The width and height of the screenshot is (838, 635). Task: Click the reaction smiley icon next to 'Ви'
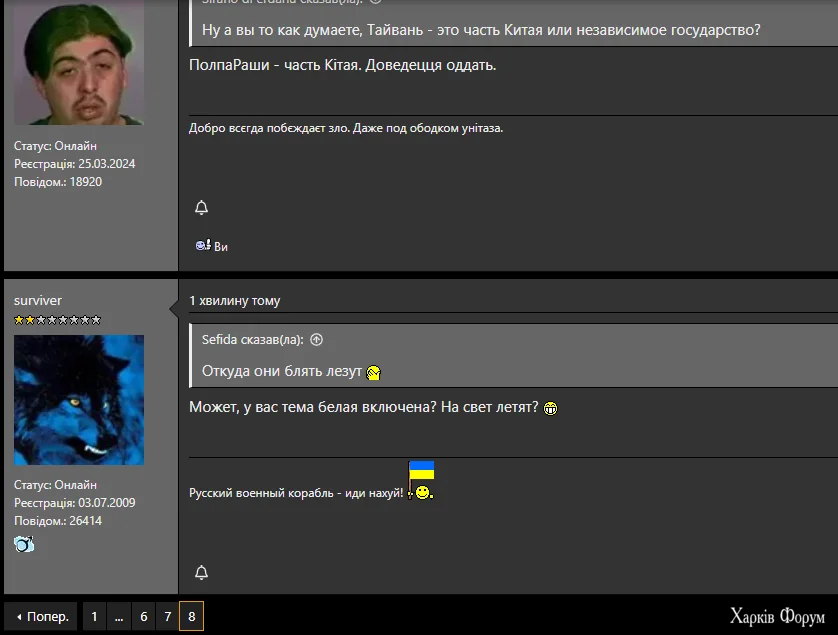(203, 245)
